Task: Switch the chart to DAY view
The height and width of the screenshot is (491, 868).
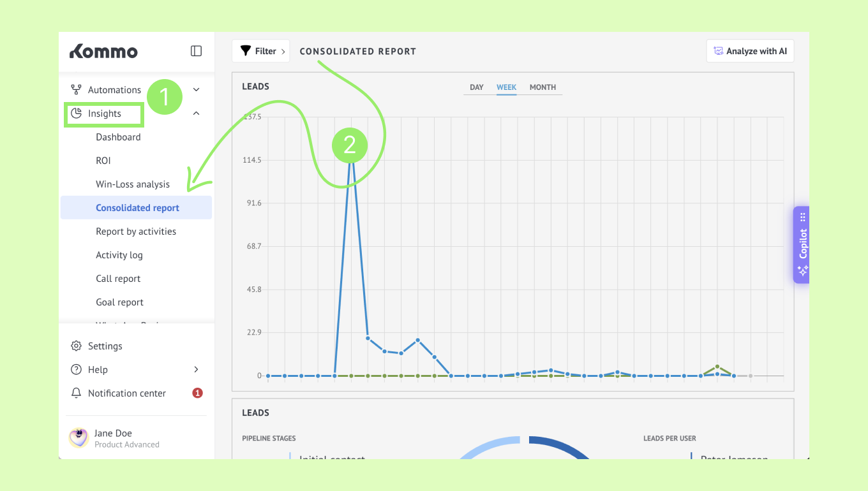Action: pos(477,87)
